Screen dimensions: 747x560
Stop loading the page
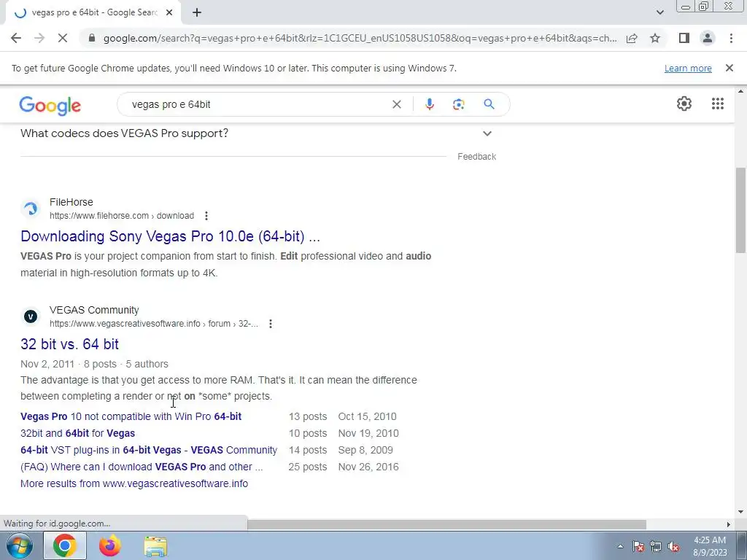tap(63, 38)
